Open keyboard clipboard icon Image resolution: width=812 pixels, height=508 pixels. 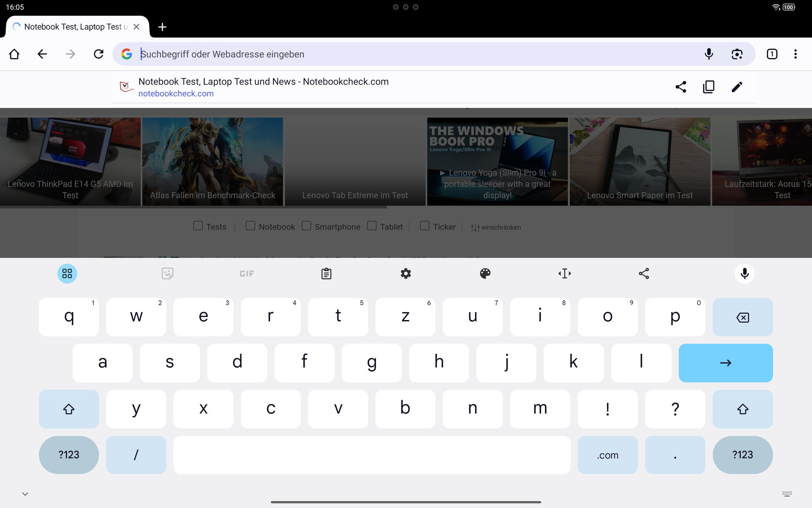point(326,274)
